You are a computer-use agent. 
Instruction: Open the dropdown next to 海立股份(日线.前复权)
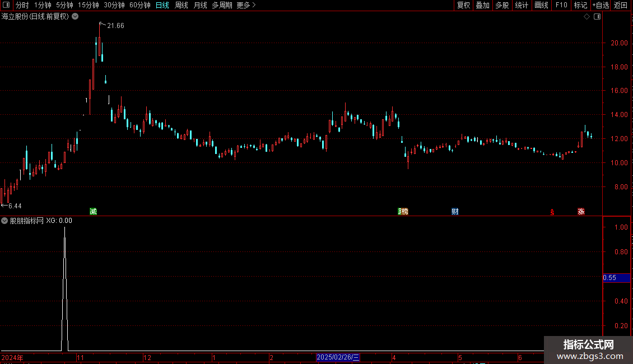tap(75, 17)
